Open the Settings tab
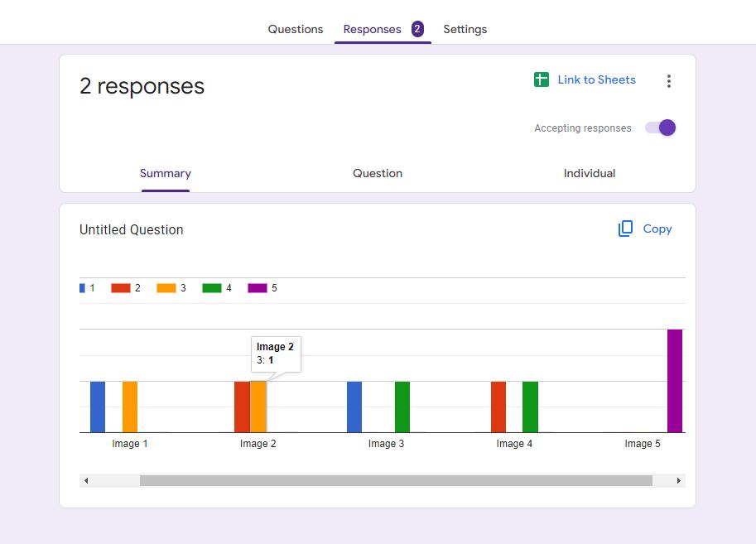 (465, 30)
